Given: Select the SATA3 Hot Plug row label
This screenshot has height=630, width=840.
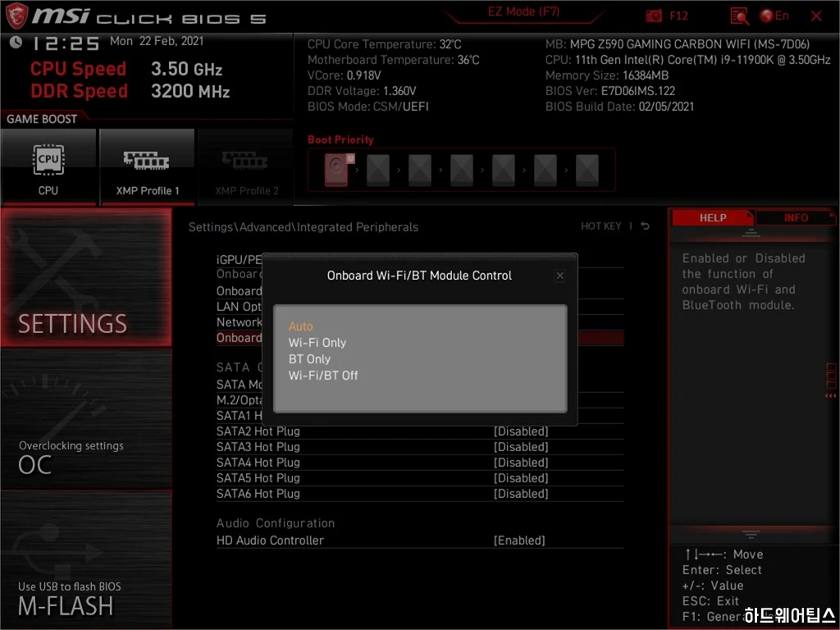Looking at the screenshot, I should coord(258,447).
